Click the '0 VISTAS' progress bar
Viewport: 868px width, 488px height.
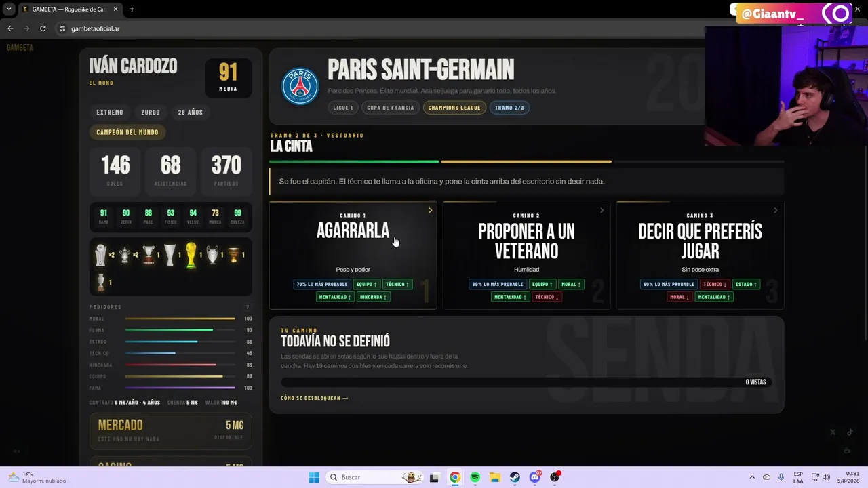click(x=526, y=382)
